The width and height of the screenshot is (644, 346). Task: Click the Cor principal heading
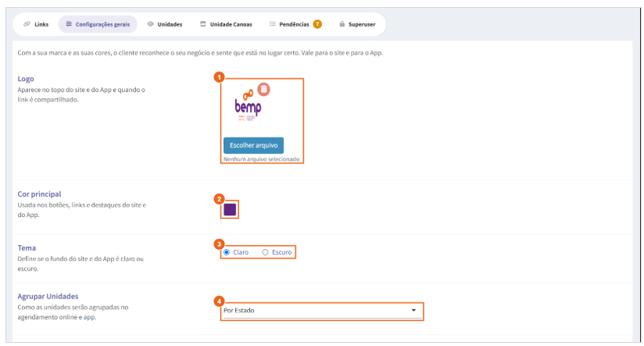coord(39,194)
